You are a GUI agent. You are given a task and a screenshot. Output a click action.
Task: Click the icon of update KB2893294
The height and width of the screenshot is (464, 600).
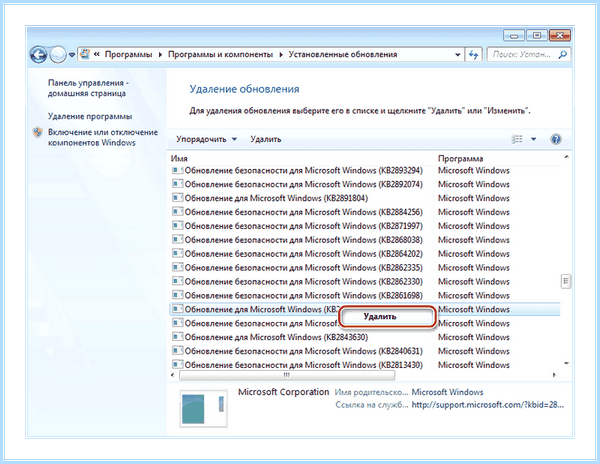click(177, 170)
